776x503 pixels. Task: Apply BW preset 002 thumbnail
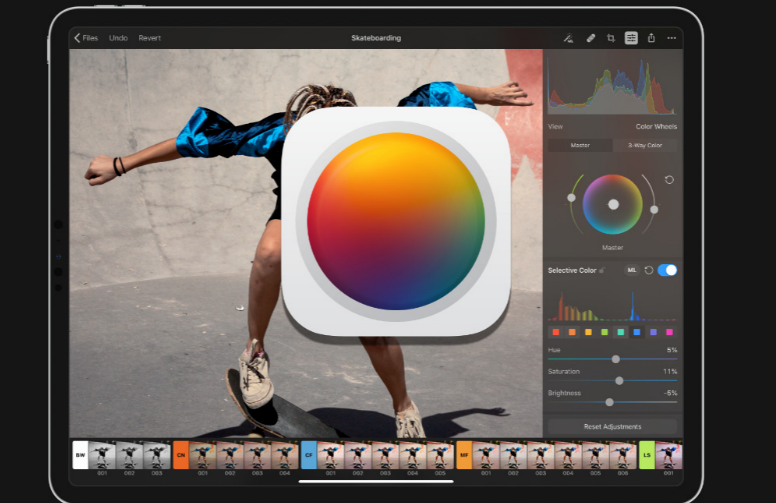coord(129,455)
